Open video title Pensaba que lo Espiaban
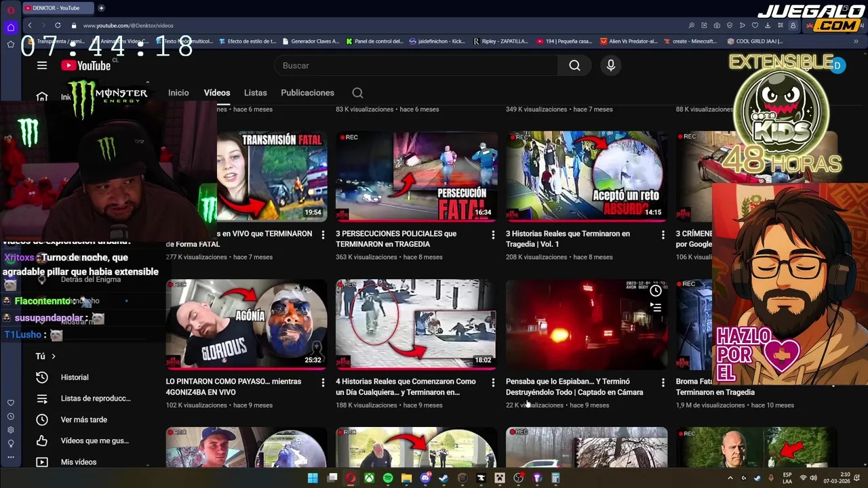The image size is (868, 488). 574,387
